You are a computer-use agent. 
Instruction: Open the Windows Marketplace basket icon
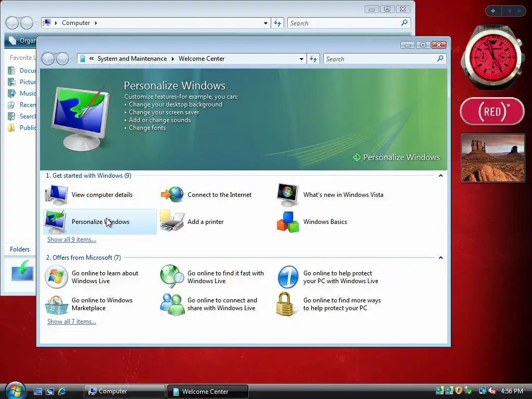pyautogui.click(x=56, y=304)
